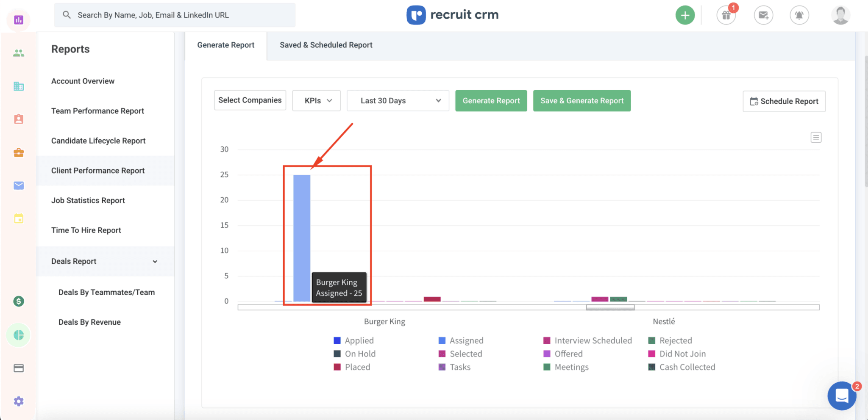Open the Candidate Lifecycle Report

[x=98, y=140]
